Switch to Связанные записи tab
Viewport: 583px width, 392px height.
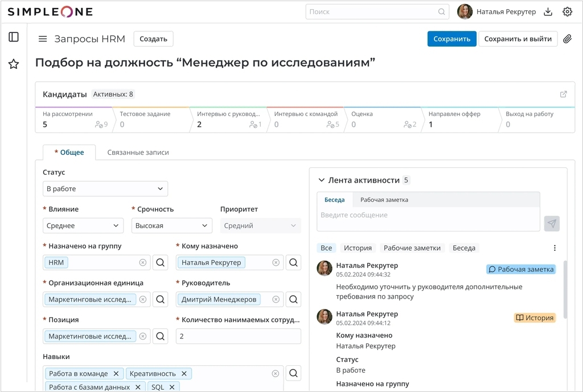click(138, 152)
